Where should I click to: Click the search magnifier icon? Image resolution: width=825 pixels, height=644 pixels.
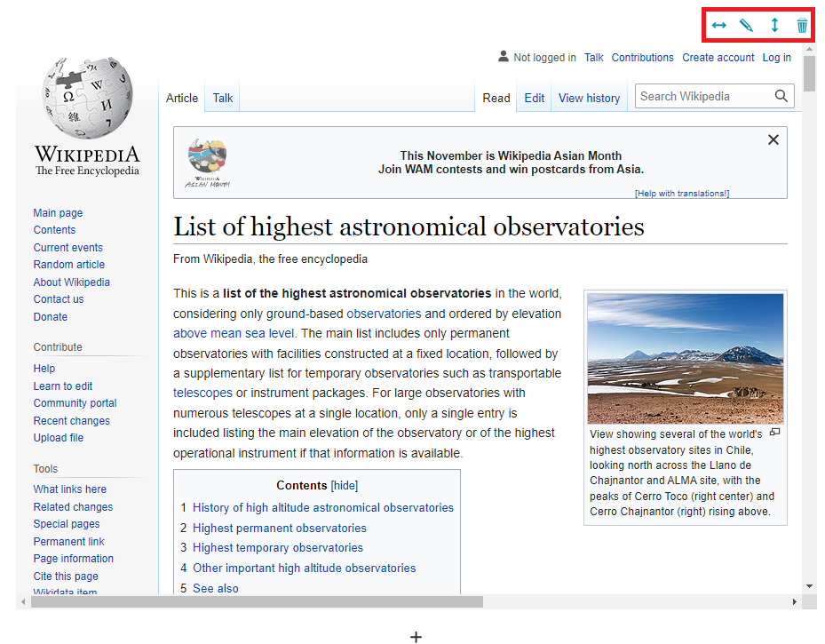[781, 96]
